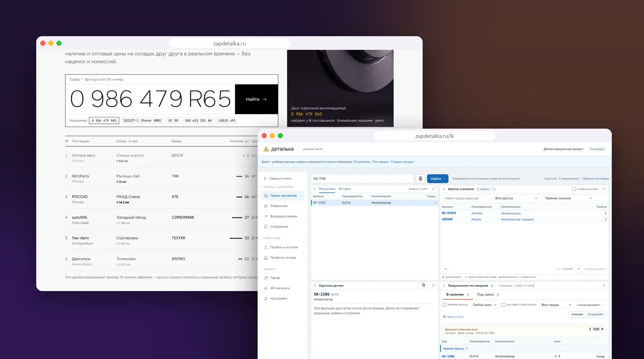Open Прайсы и остатки upload item
The height and width of the screenshot is (359, 644).
tap(281, 247)
